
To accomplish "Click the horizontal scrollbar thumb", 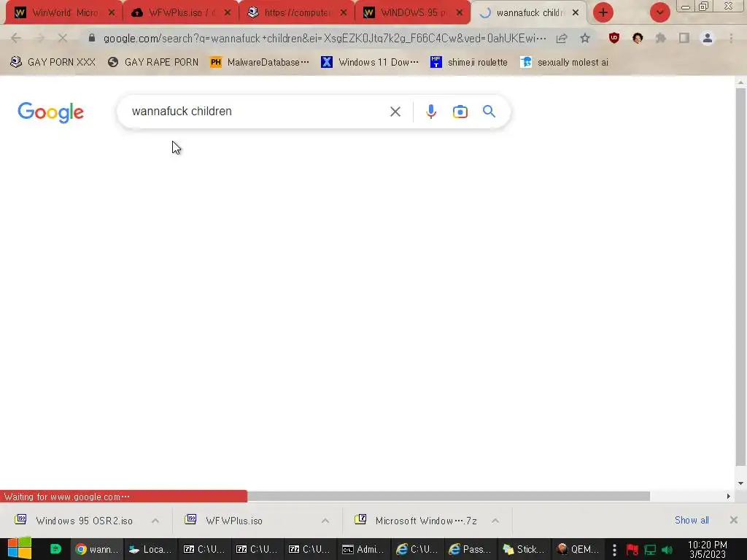I will [x=448, y=496].
